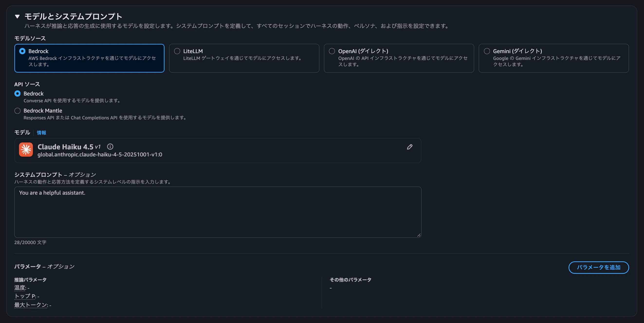This screenshot has width=644, height=323.
Task: Click the トップ P parameter label
Action: coord(25,296)
